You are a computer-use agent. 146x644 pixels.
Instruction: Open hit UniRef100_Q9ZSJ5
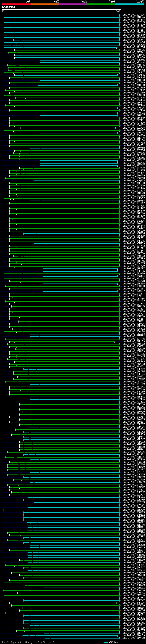click(133, 22)
